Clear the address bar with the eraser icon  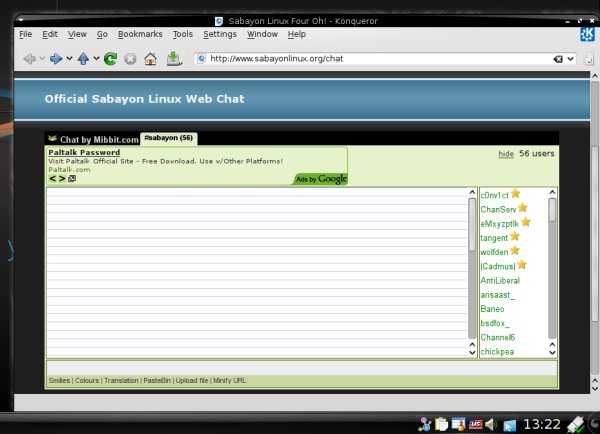558,59
